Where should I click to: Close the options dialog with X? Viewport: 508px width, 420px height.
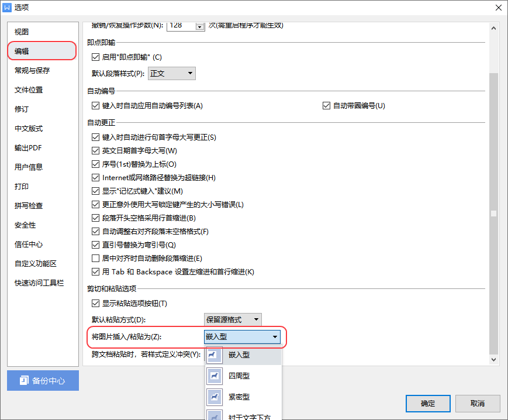499,8
